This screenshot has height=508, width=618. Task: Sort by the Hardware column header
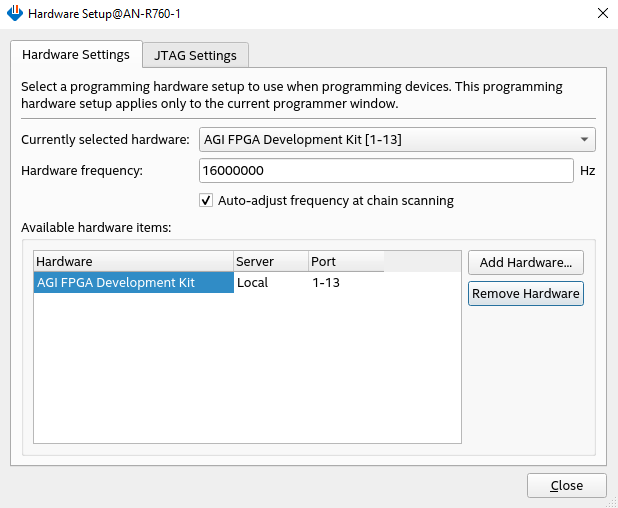[133, 262]
